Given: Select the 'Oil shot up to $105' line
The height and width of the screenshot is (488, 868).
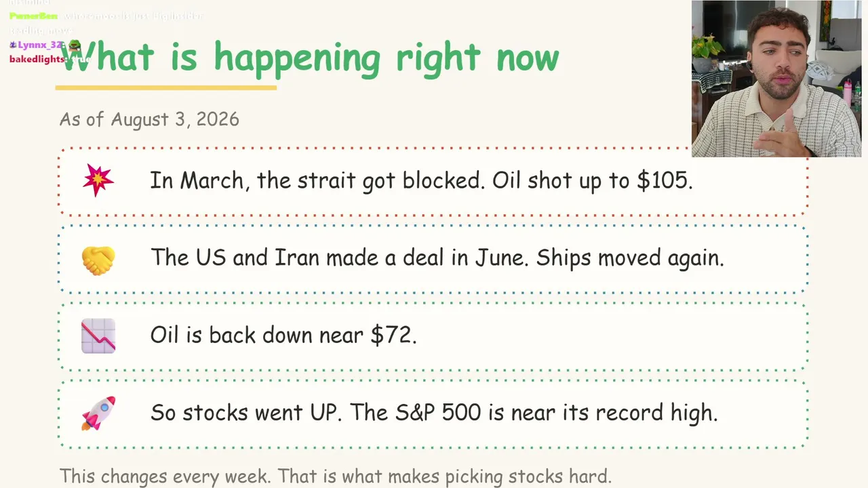Looking at the screenshot, I should tap(421, 180).
